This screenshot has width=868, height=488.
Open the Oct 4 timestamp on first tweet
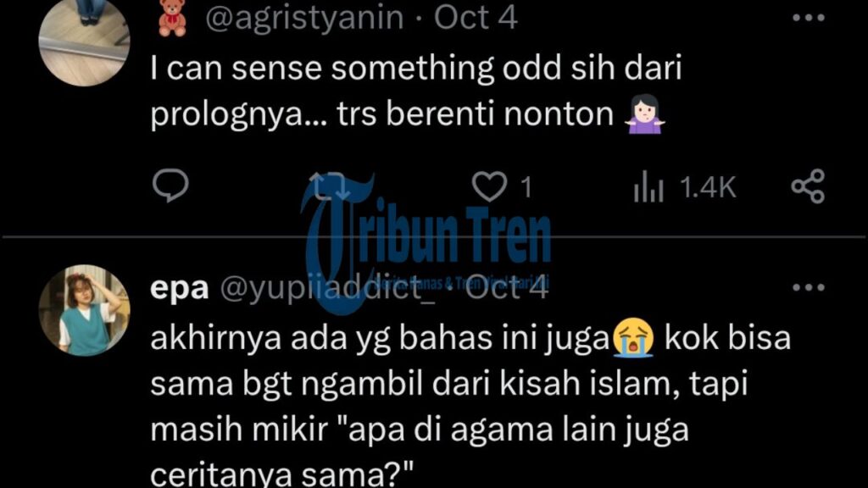click(x=476, y=17)
